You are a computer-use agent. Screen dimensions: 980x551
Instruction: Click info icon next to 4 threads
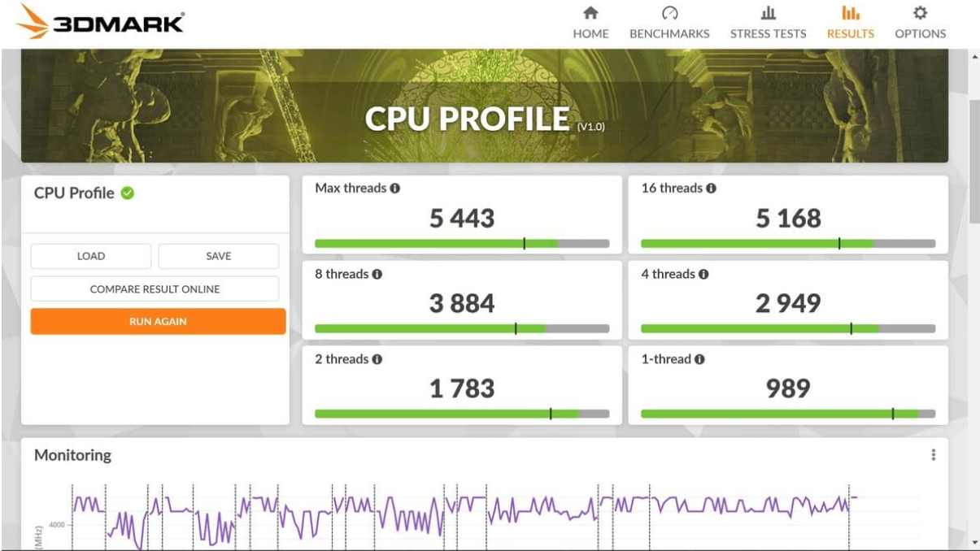tap(703, 275)
